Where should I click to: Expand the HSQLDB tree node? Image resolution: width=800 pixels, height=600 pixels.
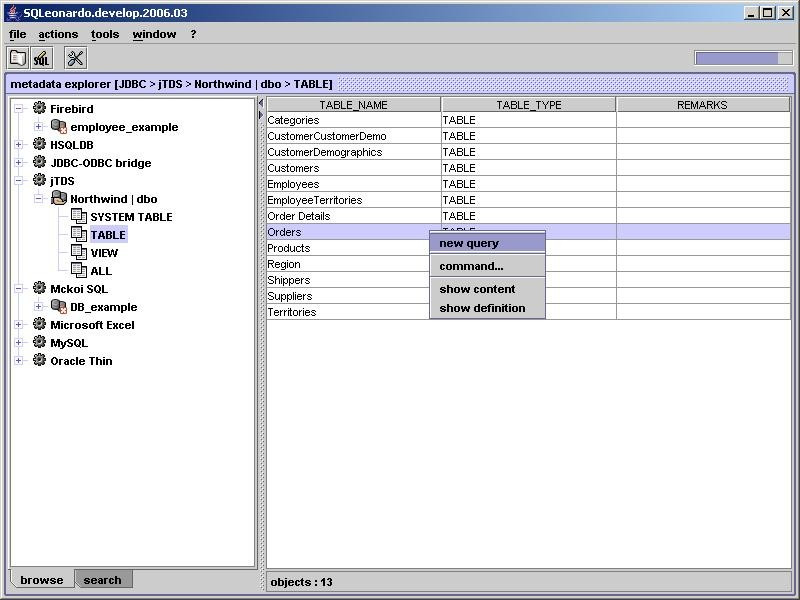pos(19,144)
